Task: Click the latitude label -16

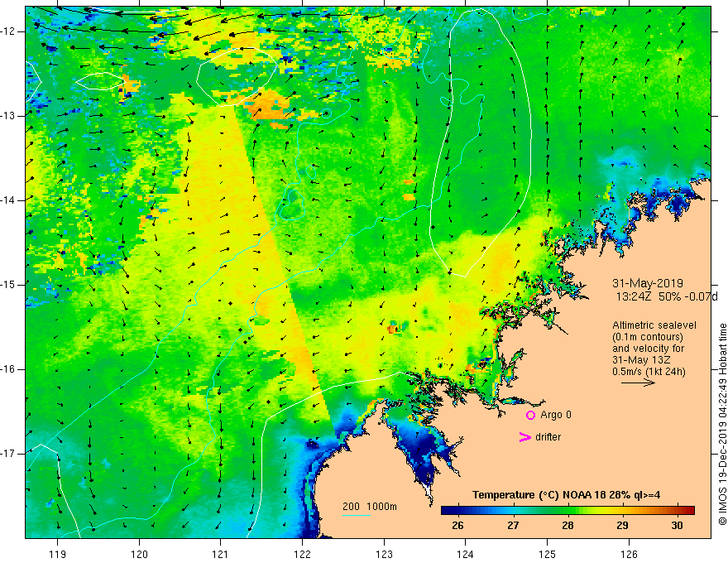Action: point(8,369)
